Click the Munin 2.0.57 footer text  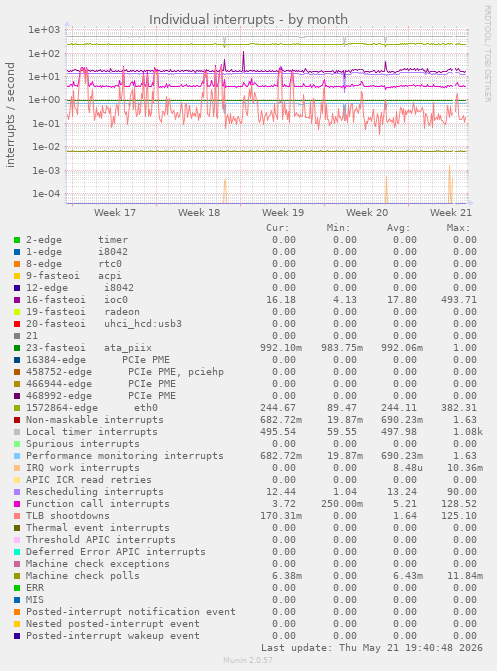pos(248,660)
